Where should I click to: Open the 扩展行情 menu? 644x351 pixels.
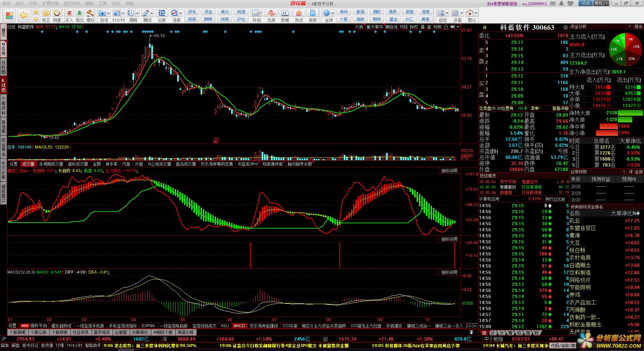50,3
